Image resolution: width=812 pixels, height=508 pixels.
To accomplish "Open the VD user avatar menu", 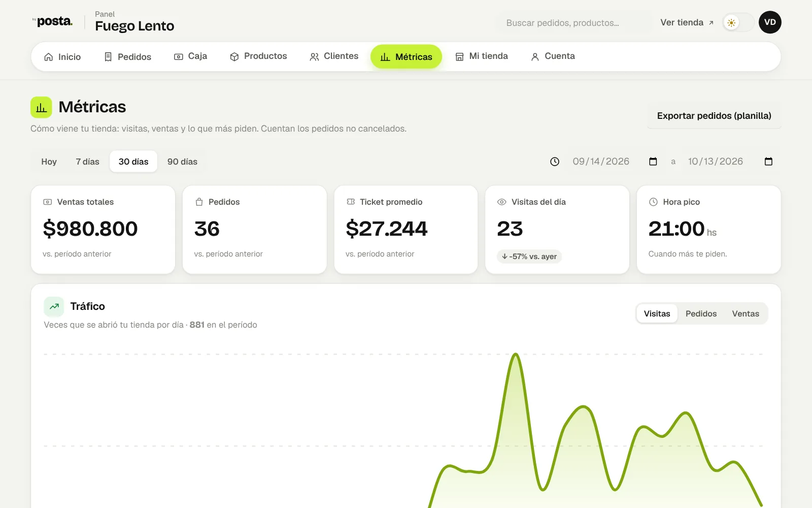I will pyautogui.click(x=770, y=22).
